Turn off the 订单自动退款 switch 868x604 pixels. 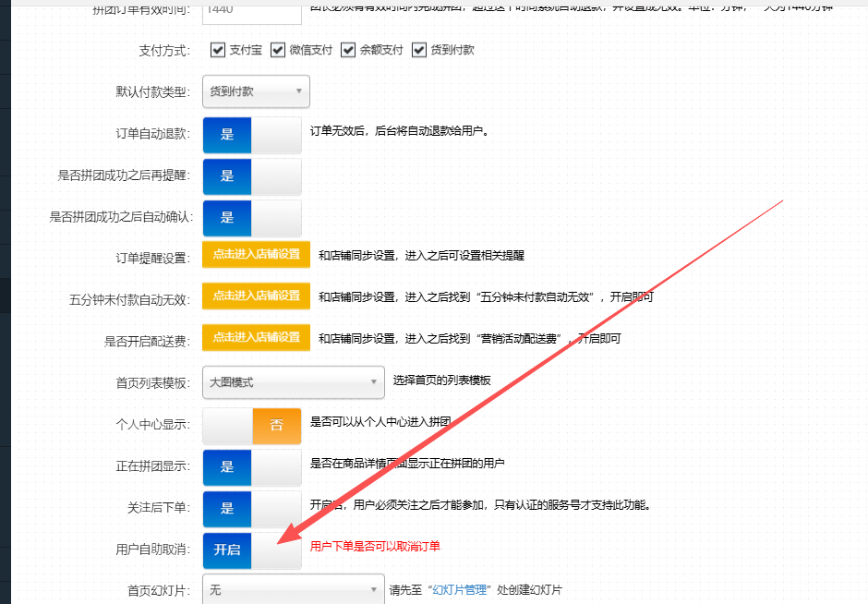[x=251, y=134]
